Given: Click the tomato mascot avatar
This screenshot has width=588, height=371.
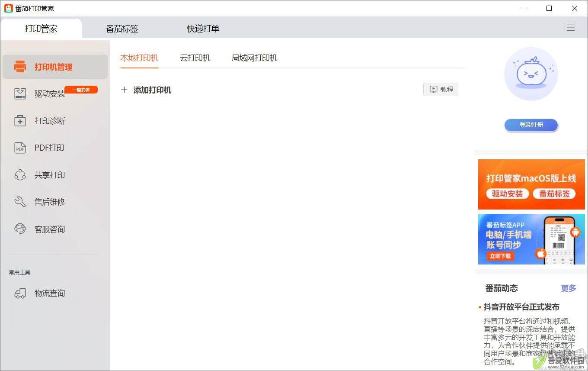Looking at the screenshot, I should pyautogui.click(x=531, y=74).
